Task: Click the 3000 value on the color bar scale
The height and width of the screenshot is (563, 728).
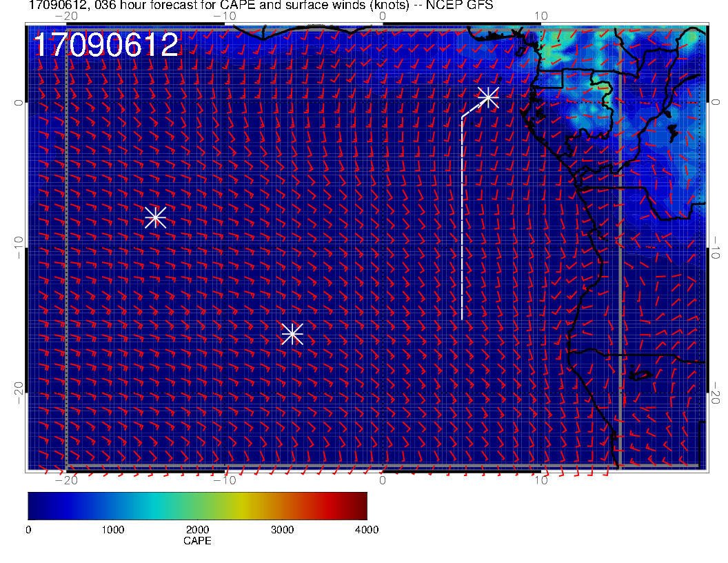Action: [x=282, y=530]
